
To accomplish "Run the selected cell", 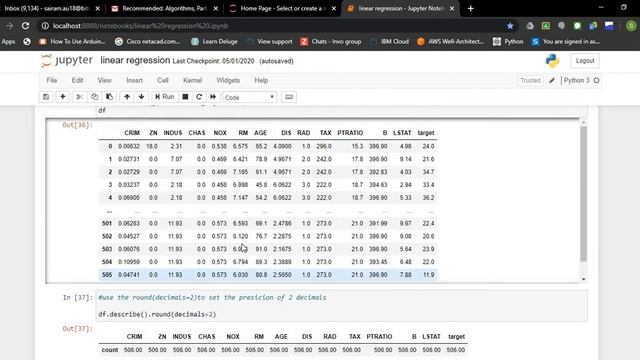I will pyautogui.click(x=164, y=97).
